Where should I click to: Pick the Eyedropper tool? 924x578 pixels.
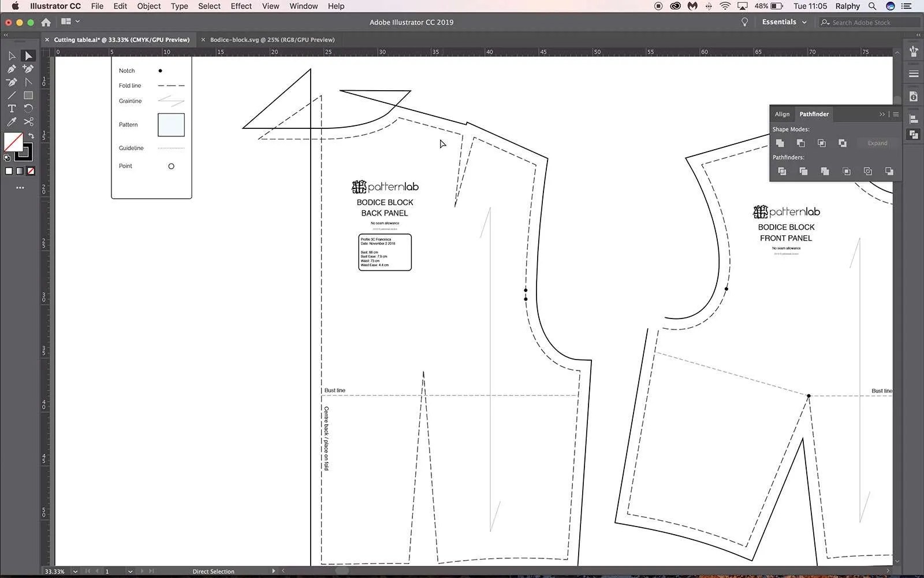11,121
